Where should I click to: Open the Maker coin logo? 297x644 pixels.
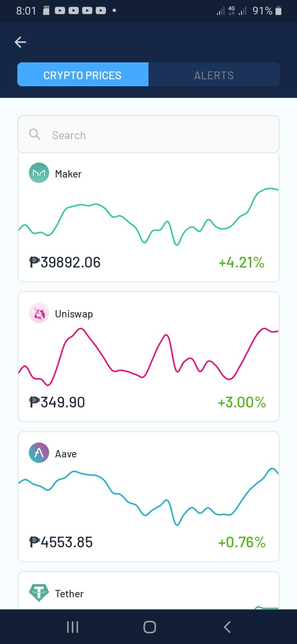(x=39, y=173)
